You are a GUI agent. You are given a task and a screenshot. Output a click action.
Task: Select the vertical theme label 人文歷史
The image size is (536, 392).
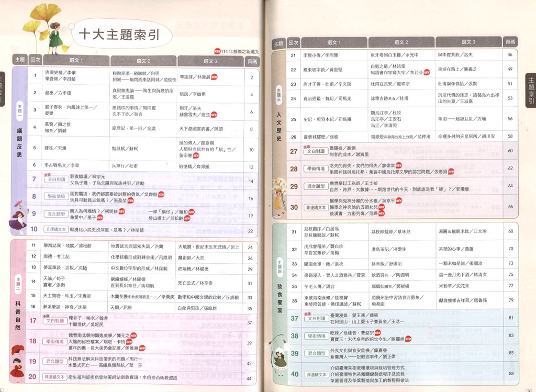point(279,127)
